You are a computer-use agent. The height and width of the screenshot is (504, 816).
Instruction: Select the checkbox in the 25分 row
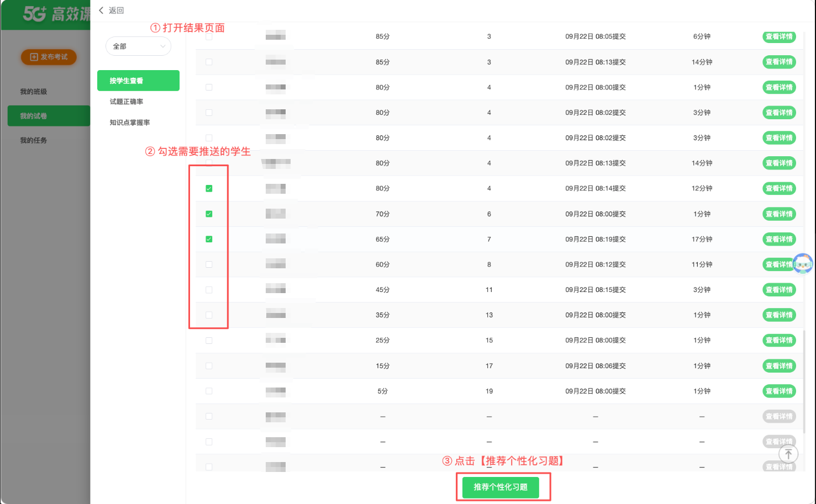(x=209, y=341)
